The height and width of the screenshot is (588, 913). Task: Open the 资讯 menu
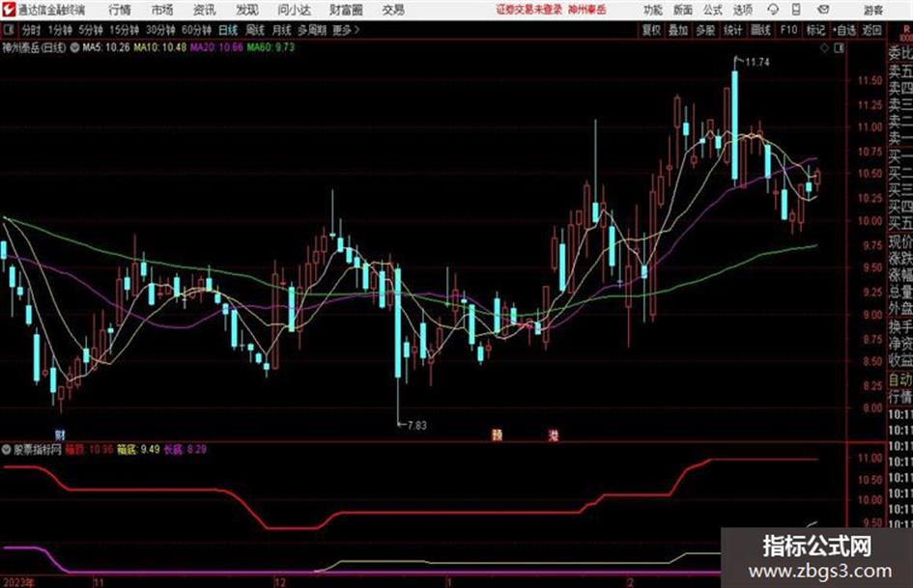(x=205, y=10)
